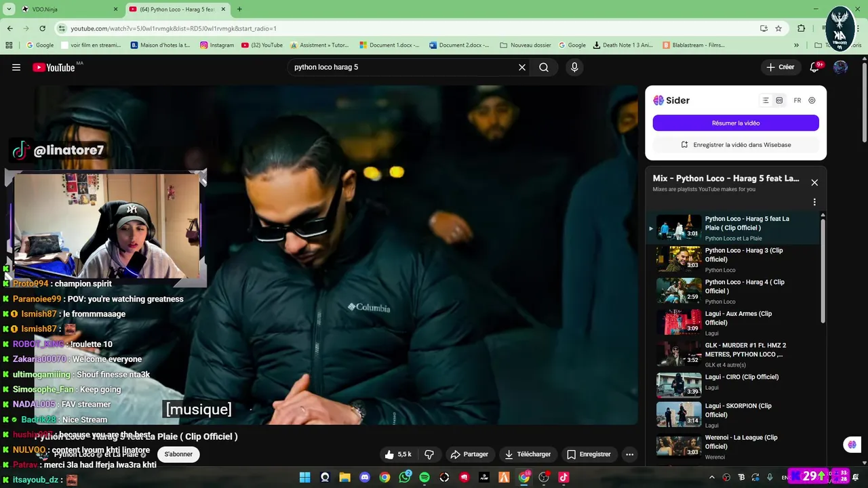
Task: Show hidden system tray icons chevron
Action: [712, 477]
